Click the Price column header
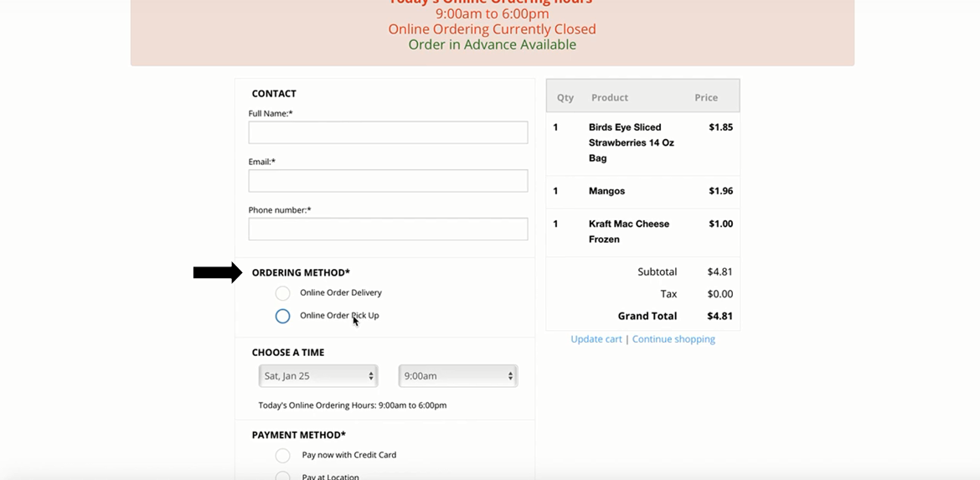The height and width of the screenshot is (480, 980). click(x=706, y=97)
